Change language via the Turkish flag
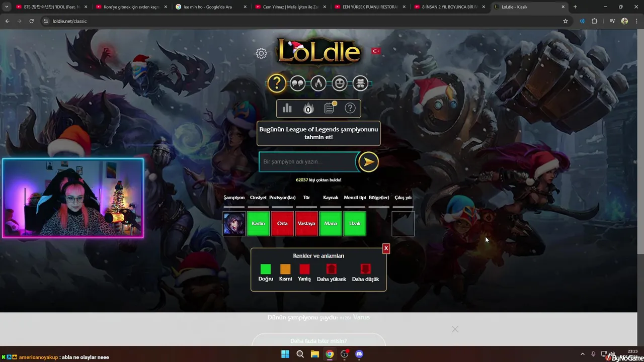This screenshot has width=644, height=362. pyautogui.click(x=376, y=51)
